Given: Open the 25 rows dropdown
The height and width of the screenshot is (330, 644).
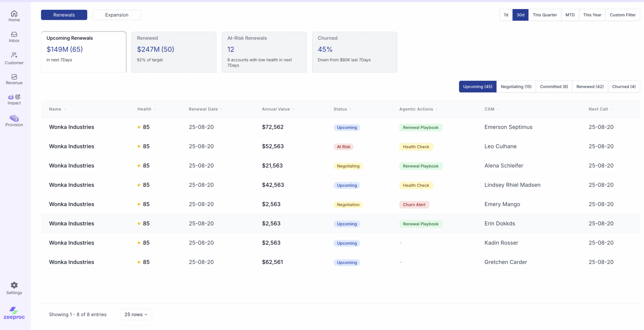Looking at the screenshot, I should pyautogui.click(x=136, y=314).
